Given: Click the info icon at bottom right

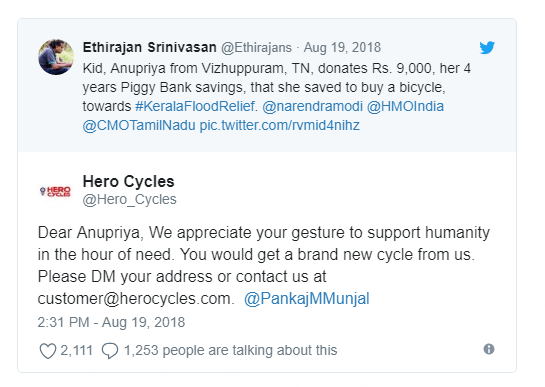Looking at the screenshot, I should click(489, 349).
